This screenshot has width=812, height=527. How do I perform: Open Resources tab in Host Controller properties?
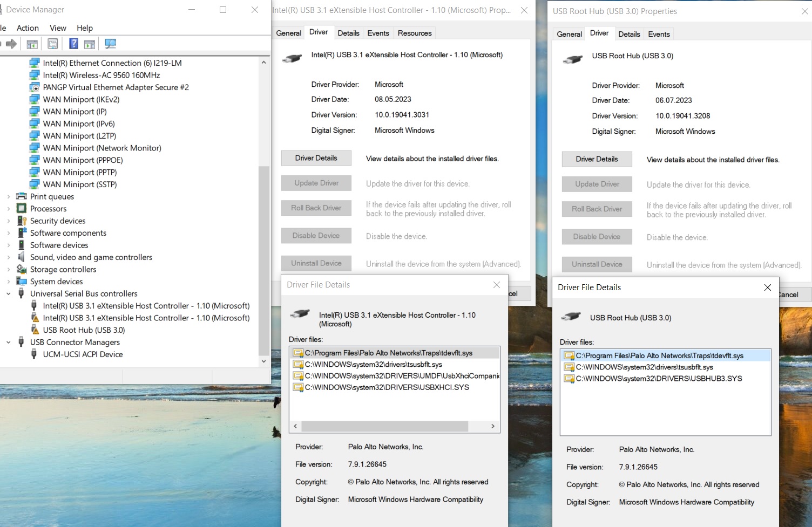415,33
